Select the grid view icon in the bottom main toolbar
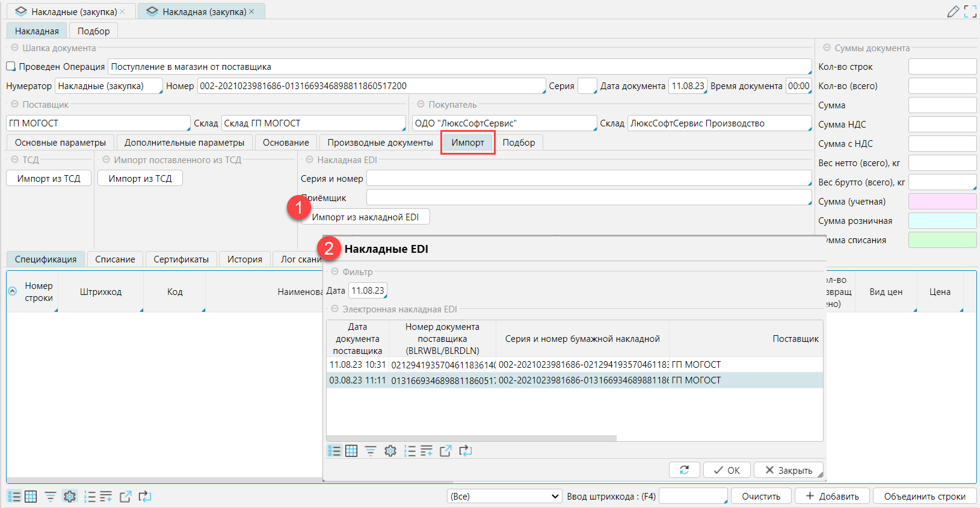Image resolution: width=980 pixels, height=508 pixels. point(31,497)
